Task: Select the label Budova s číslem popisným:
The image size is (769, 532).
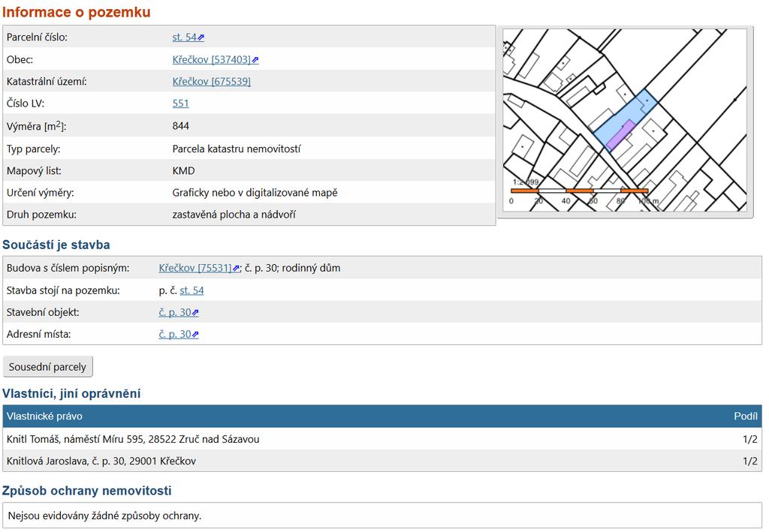Action: [x=68, y=268]
